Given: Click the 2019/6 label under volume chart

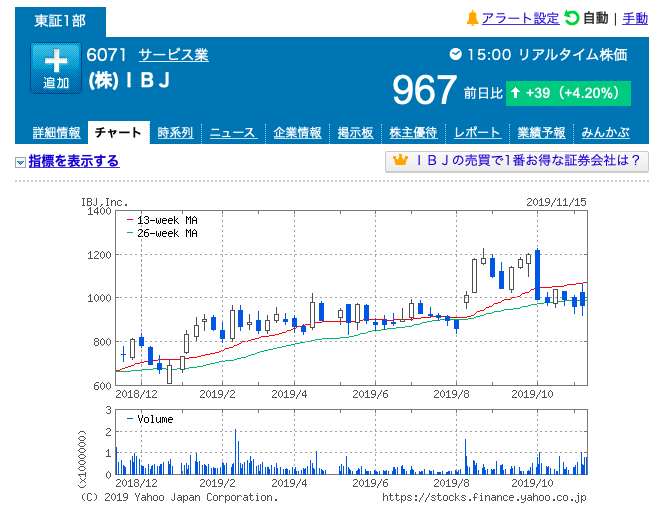Looking at the screenshot, I should (x=370, y=483).
